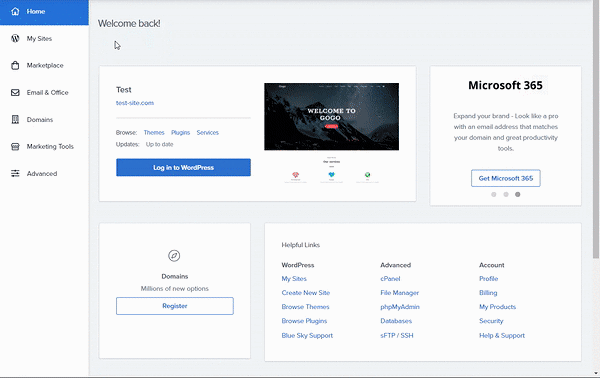Open the test-site.com link

coord(135,103)
